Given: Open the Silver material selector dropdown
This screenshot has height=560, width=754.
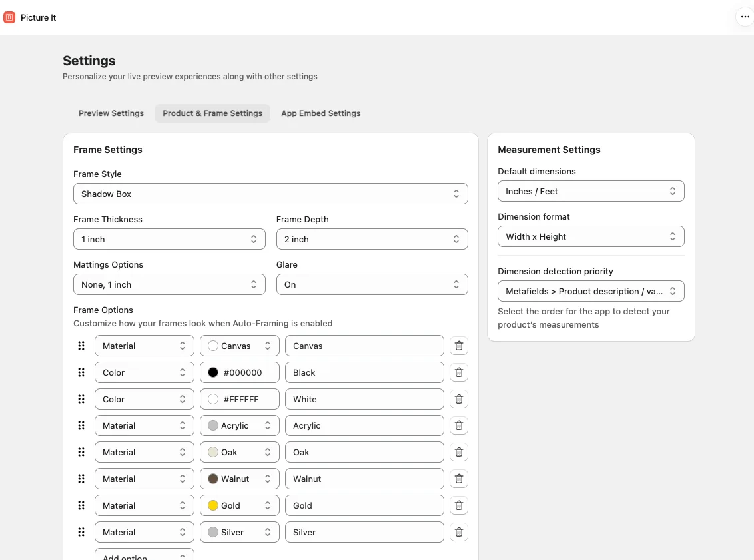Looking at the screenshot, I should coord(240,532).
